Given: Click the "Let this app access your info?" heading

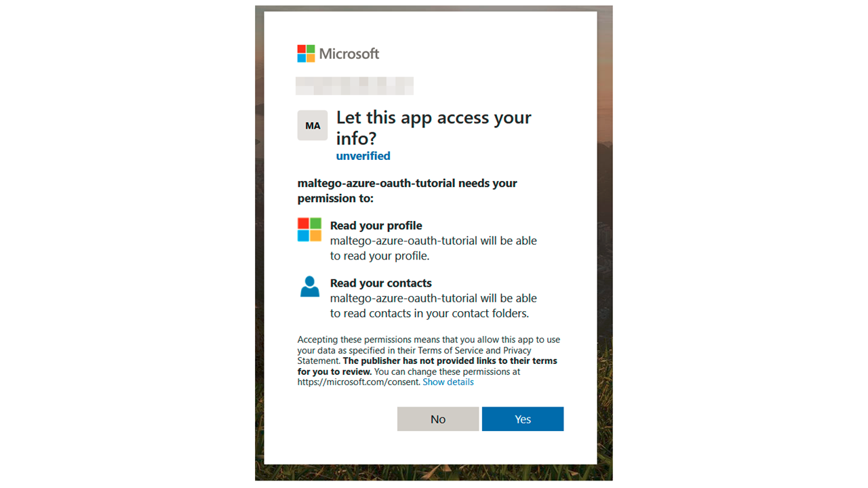Looking at the screenshot, I should 434,127.
